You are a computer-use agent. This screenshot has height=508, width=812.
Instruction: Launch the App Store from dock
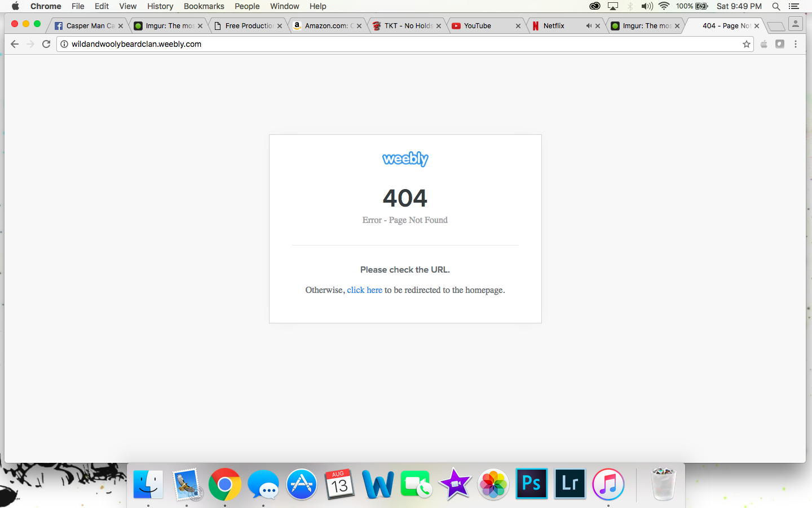click(302, 484)
